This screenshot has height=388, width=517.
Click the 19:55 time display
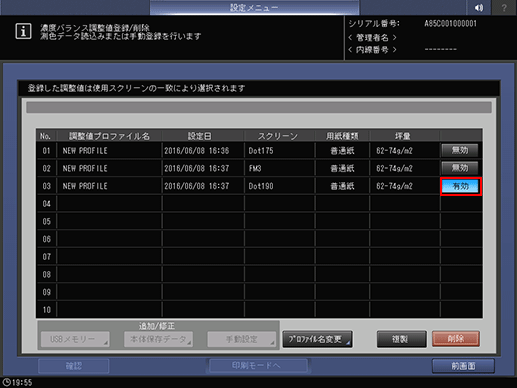tap(22, 382)
